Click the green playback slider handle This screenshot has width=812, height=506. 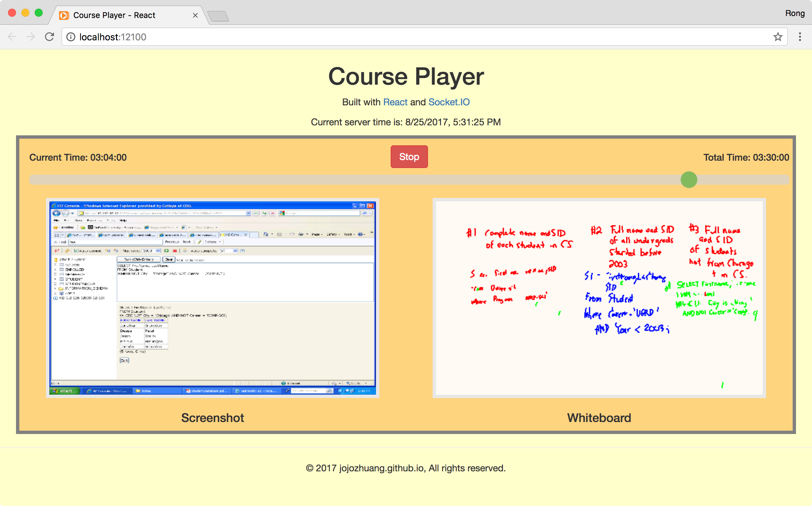689,180
